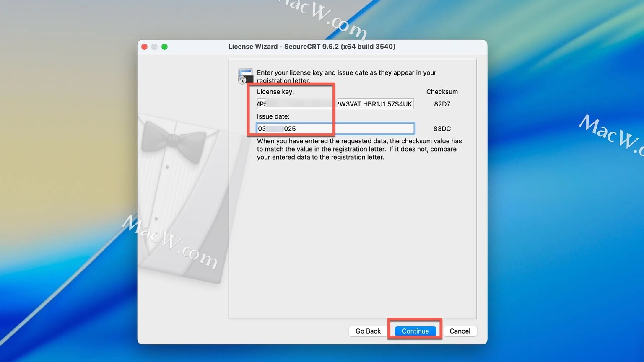
Task: Click the license key checksum 82D7
Action: point(442,104)
